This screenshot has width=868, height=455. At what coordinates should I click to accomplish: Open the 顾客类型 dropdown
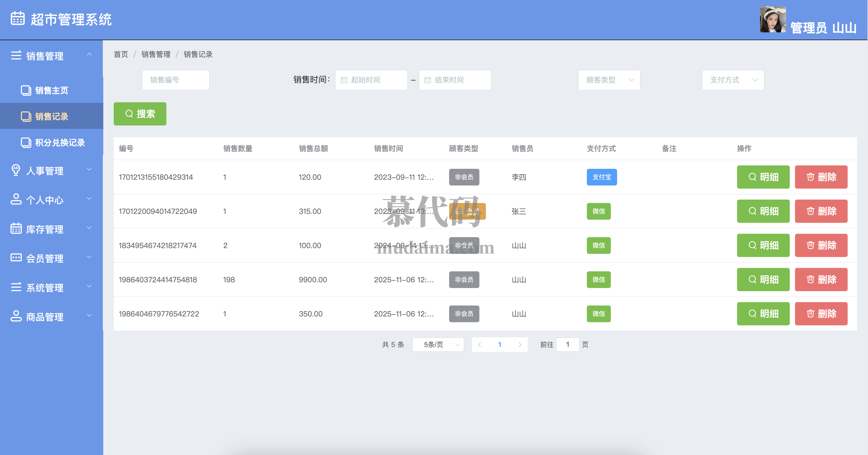coord(609,80)
